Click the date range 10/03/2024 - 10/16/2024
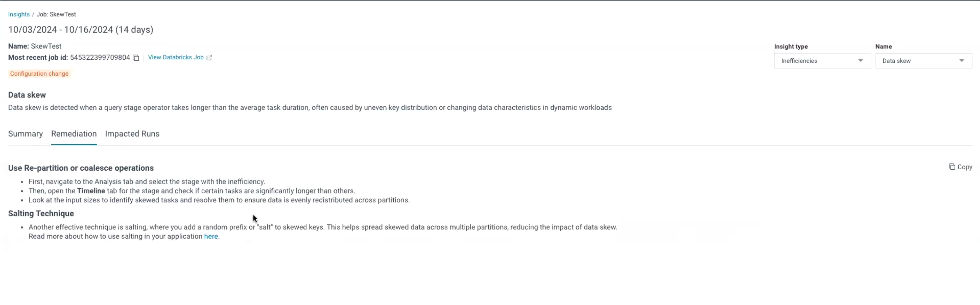980x305 pixels. pos(81,29)
